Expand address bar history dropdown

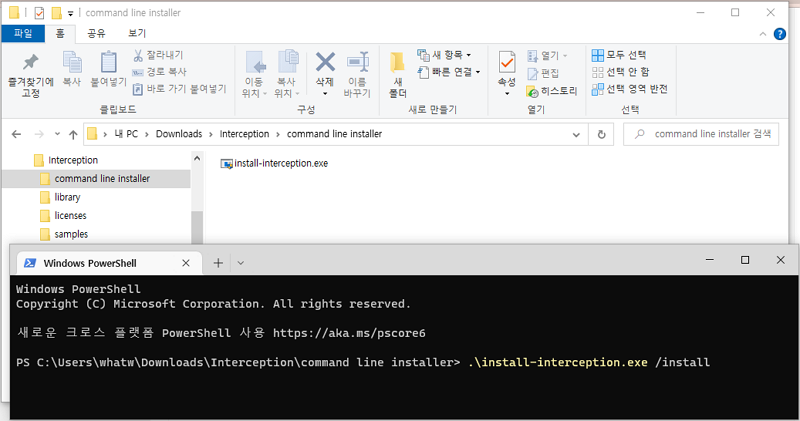tap(576, 135)
